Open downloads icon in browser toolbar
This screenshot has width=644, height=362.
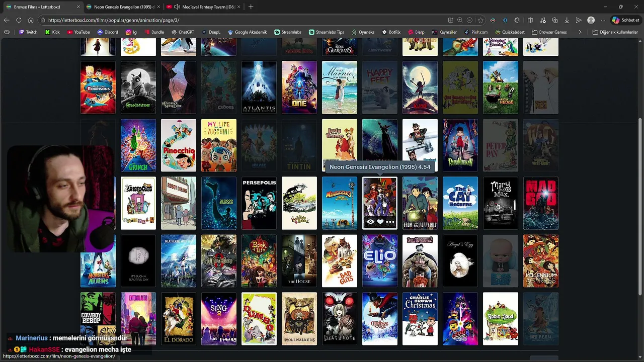(x=567, y=20)
